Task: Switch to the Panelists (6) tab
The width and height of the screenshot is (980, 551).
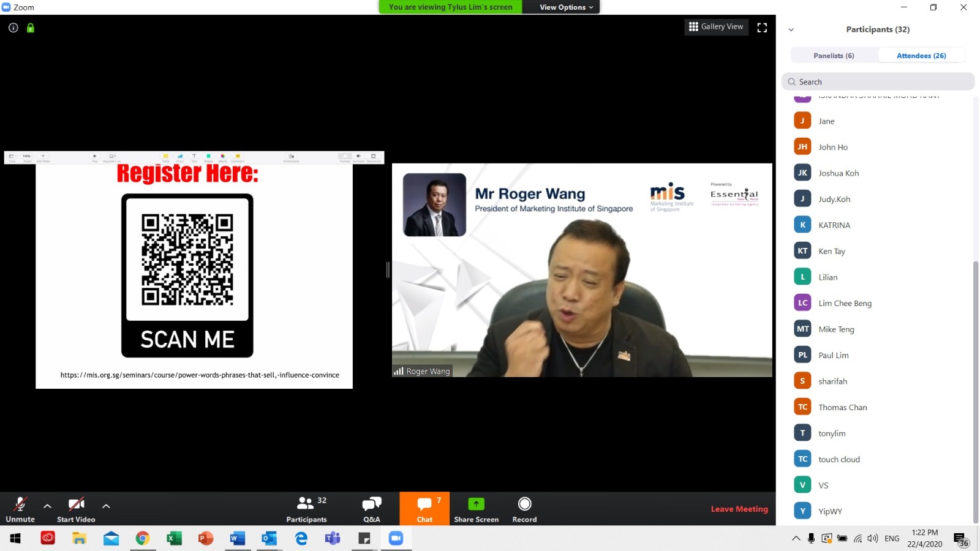Action: (834, 56)
